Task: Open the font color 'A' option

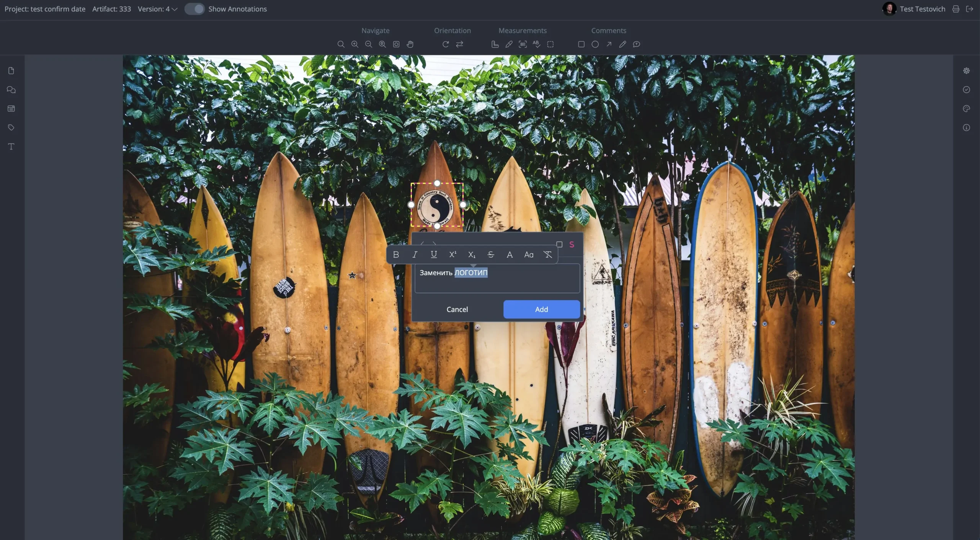Action: tap(510, 255)
